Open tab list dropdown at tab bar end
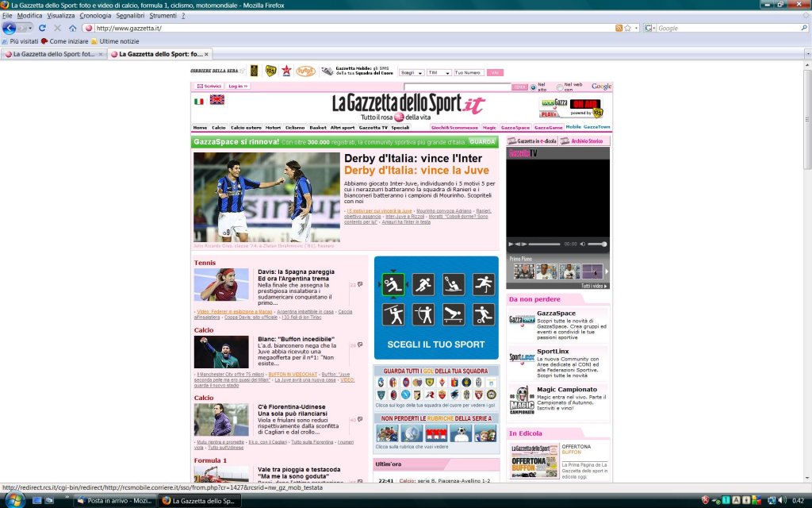 tap(807, 53)
